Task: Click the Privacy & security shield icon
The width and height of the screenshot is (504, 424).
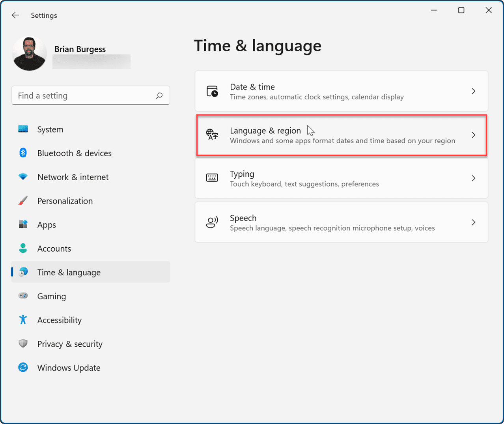Action: pyautogui.click(x=23, y=344)
